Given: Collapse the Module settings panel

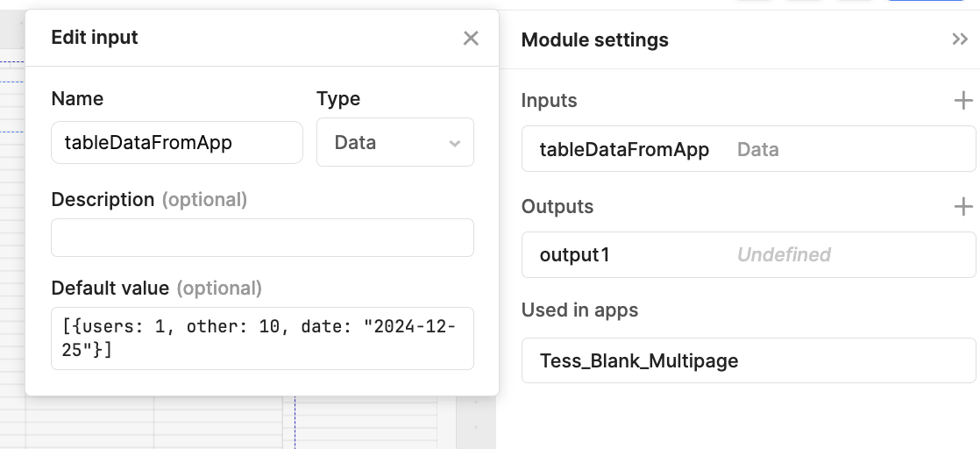Looking at the screenshot, I should 959,39.
